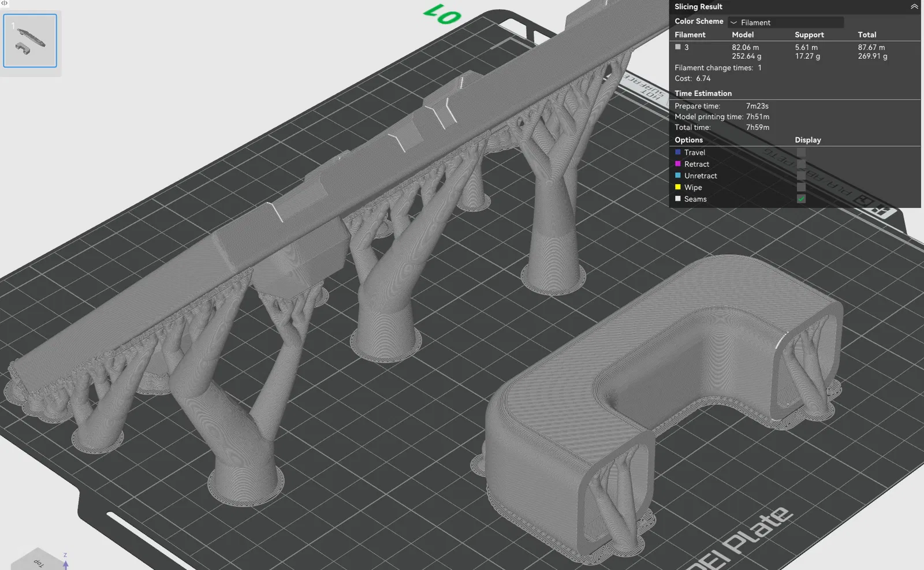Screen dimensions: 924x570
Task: Click the "Model" column header
Action: point(743,35)
